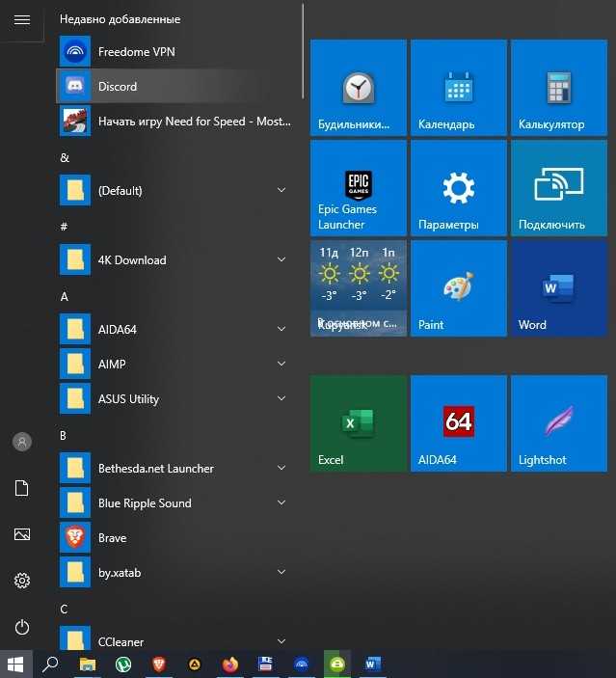Launch the Lightshot tile
616x678 pixels.
pos(559,423)
